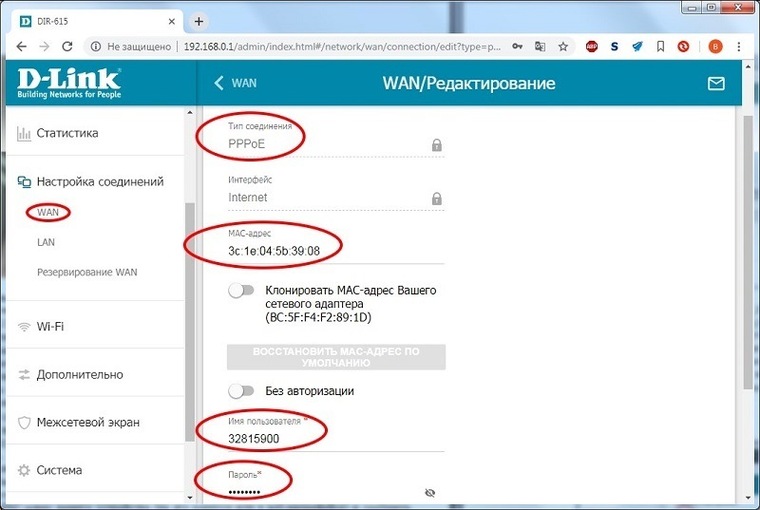Screen dimensions: 760x510
Task: Open the Telegram extension icon
Action: click(636, 46)
